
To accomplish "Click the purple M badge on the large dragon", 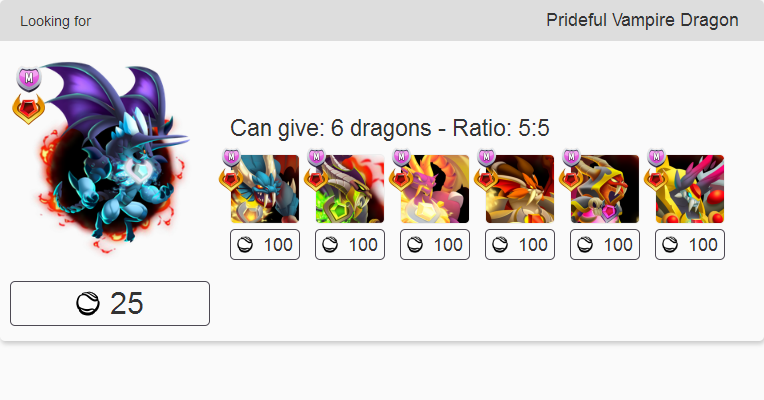I will [x=28, y=77].
